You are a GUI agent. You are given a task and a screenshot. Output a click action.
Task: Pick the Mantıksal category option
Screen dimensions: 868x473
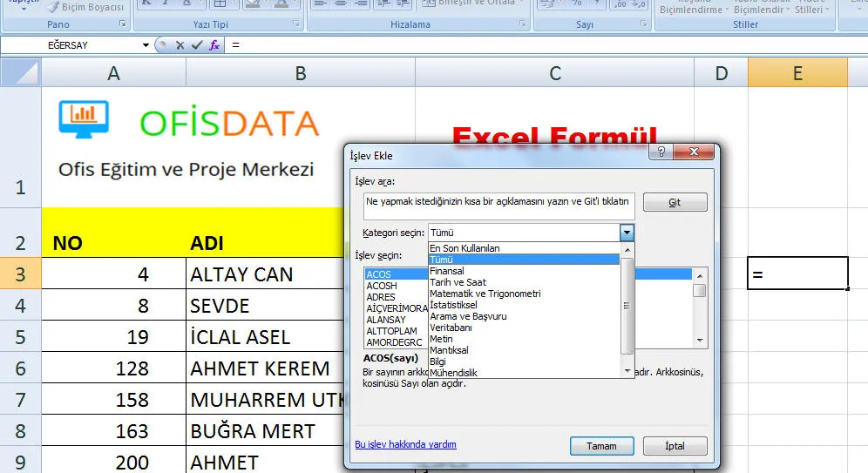(x=449, y=350)
